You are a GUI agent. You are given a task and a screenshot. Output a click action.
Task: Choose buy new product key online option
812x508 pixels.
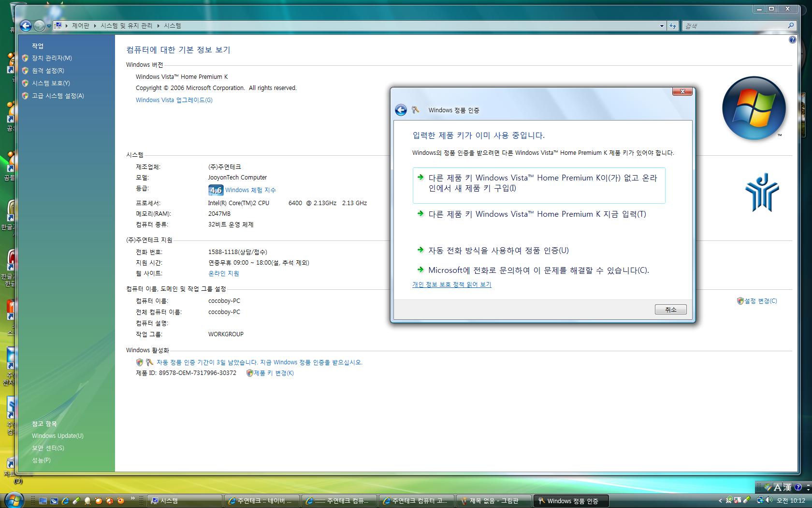click(x=539, y=185)
